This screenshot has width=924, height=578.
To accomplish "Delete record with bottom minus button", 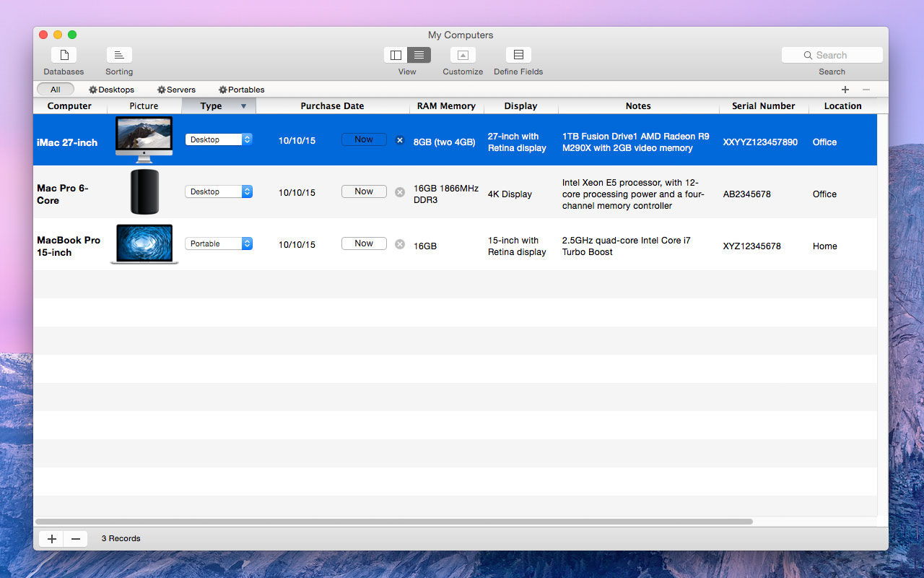I will click(x=76, y=539).
